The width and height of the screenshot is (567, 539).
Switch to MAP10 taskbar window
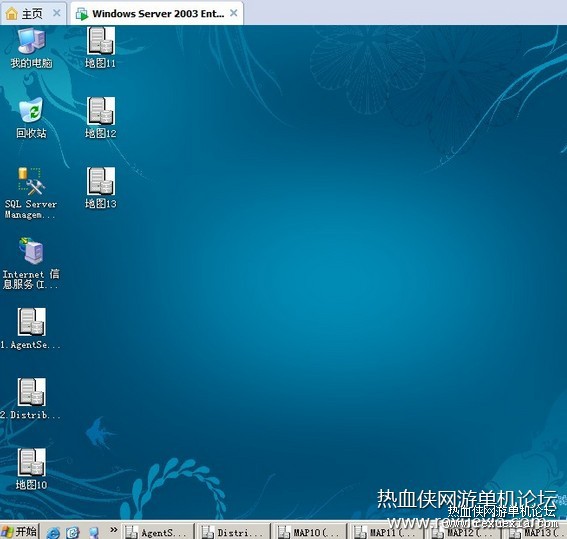coord(310,532)
